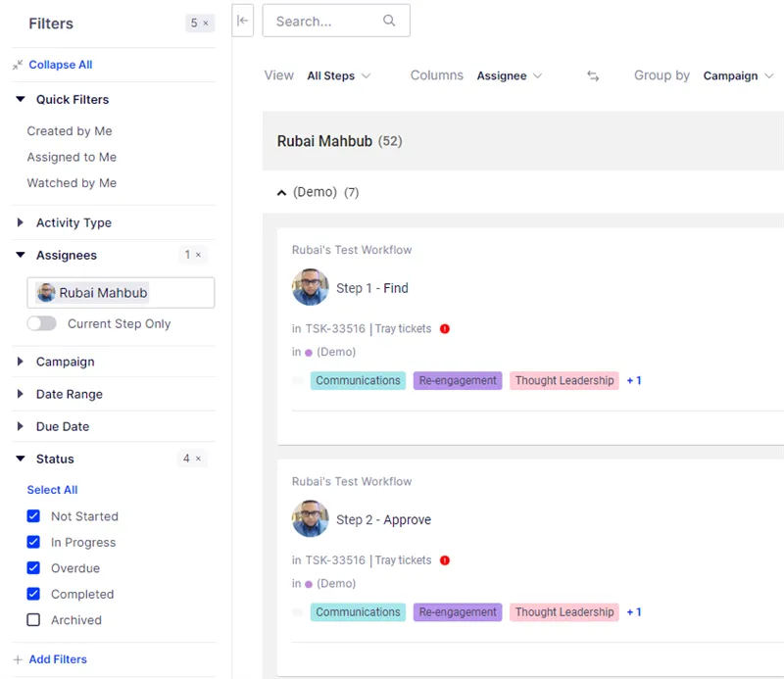Select Assigned to Me quick filter

72,157
